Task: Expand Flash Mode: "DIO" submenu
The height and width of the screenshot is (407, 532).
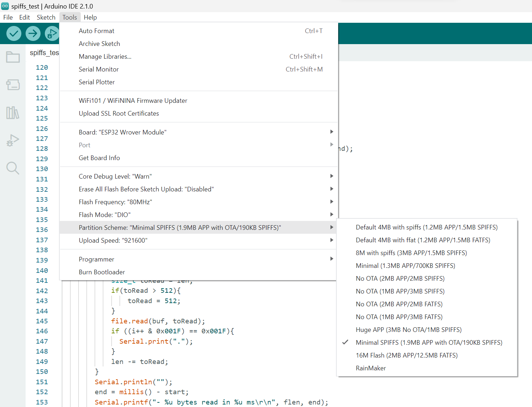Action: (x=198, y=215)
